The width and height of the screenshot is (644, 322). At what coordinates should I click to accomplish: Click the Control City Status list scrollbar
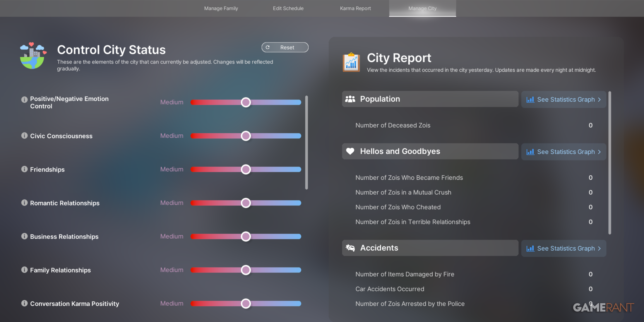pyautogui.click(x=306, y=142)
